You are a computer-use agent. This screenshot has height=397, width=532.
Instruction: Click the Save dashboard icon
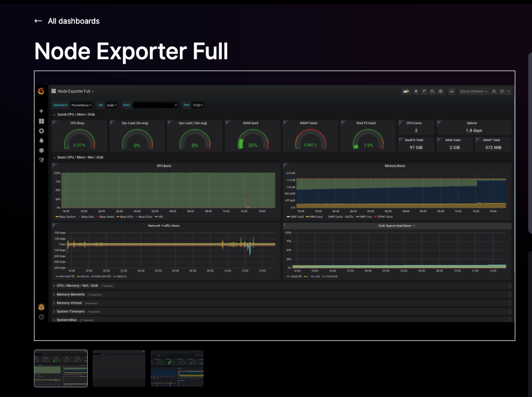coord(432,91)
